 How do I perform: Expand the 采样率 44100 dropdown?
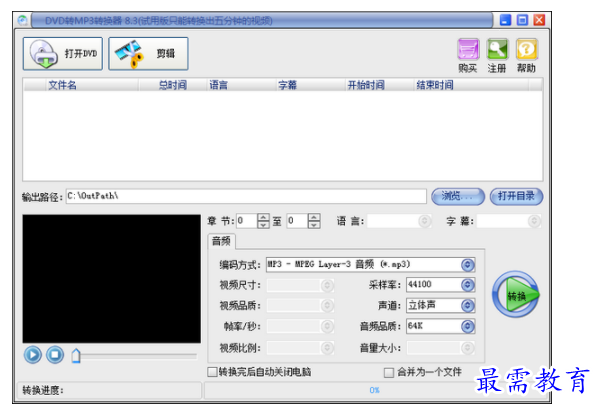point(468,285)
